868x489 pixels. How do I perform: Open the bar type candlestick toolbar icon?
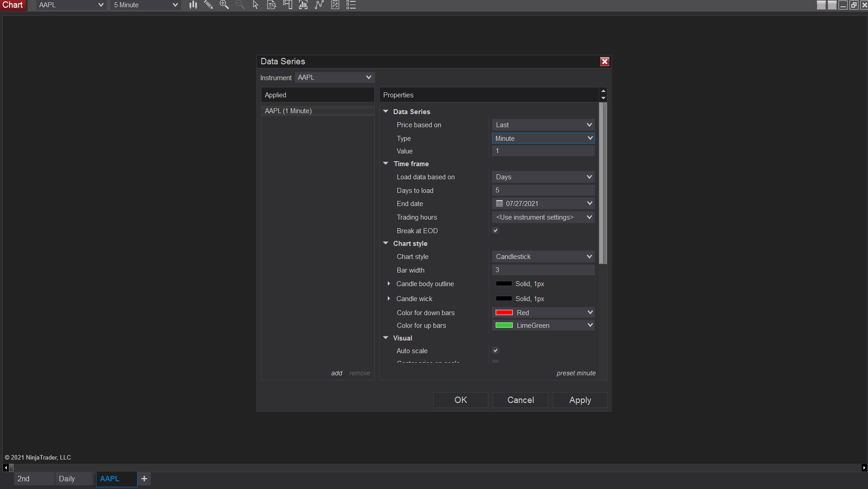(x=193, y=5)
